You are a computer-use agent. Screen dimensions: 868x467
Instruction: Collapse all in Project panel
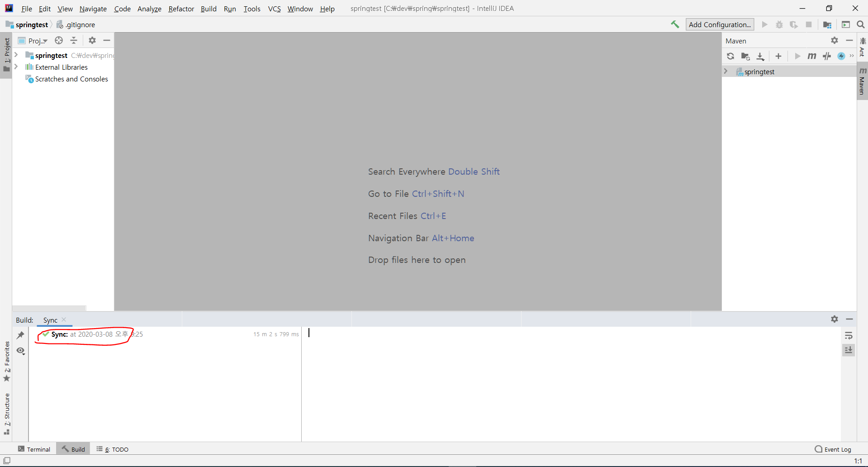click(74, 40)
